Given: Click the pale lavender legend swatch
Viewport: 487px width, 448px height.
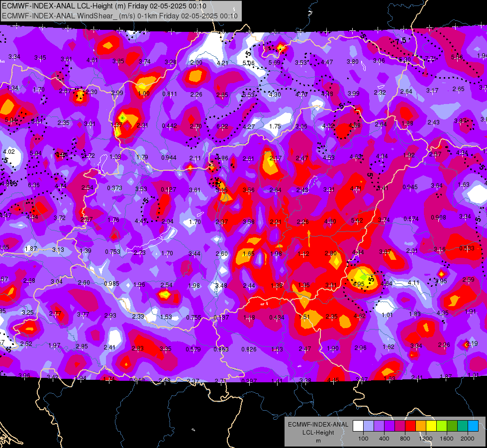Looking at the screenshot, I should pos(369,426).
